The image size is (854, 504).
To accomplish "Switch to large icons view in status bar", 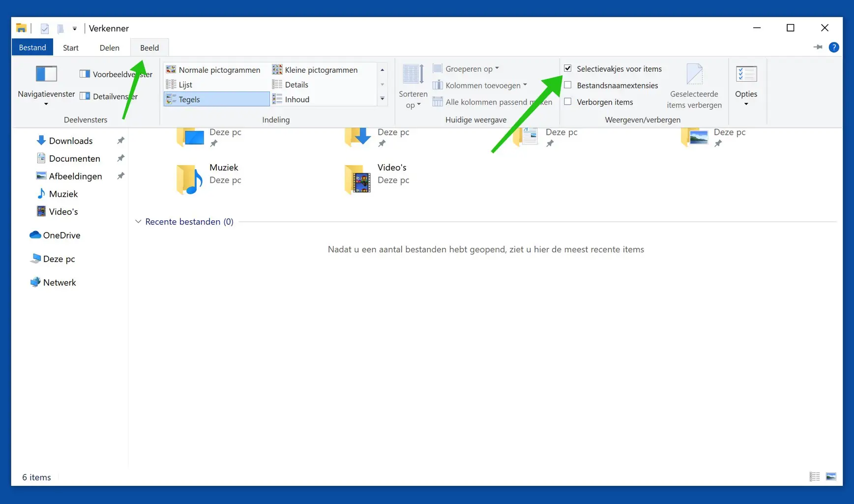I will pos(831,476).
